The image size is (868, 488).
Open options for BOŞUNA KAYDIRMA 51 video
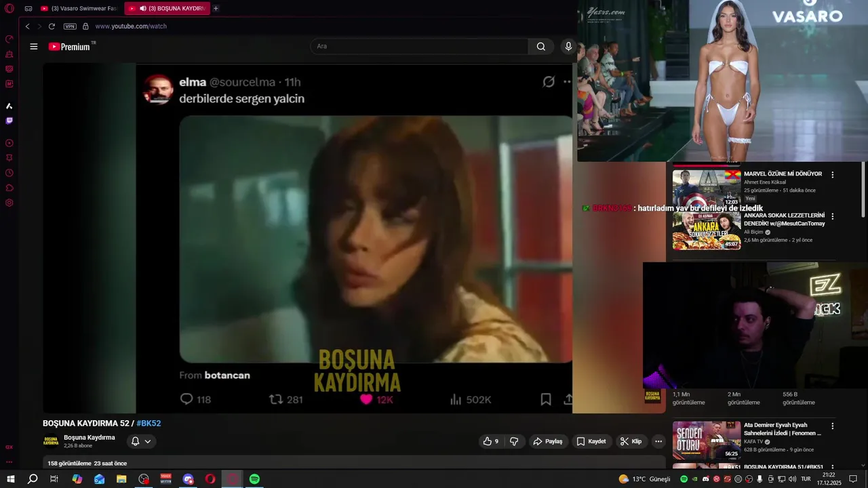tap(833, 468)
